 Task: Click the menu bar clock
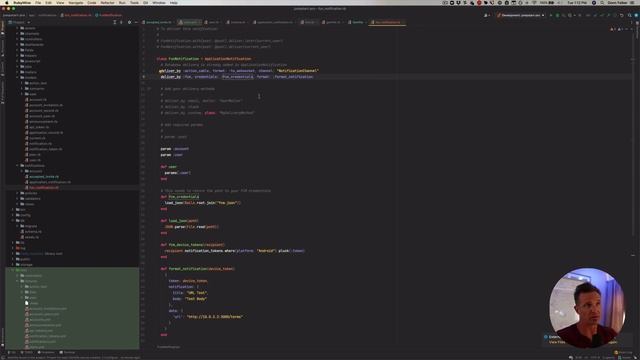click(577, 2)
